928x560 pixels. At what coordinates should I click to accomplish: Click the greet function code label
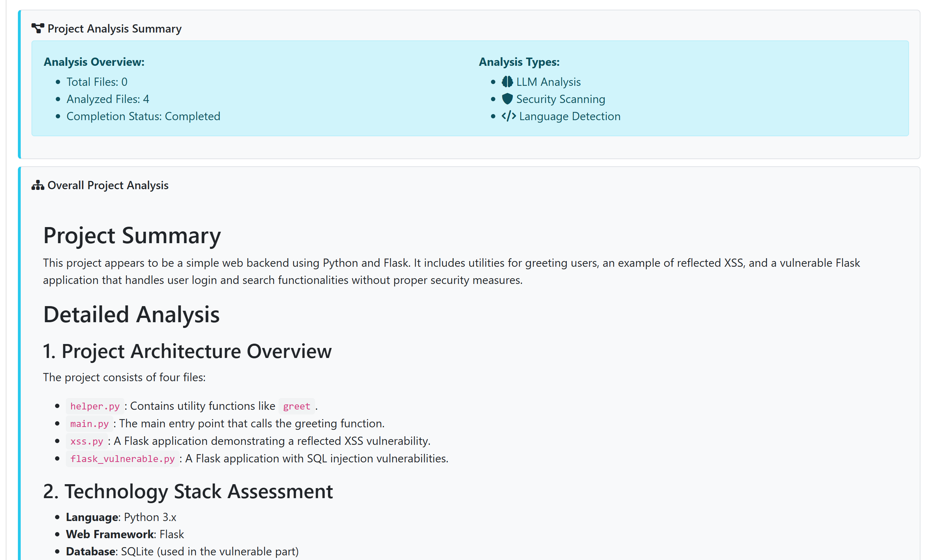(296, 406)
